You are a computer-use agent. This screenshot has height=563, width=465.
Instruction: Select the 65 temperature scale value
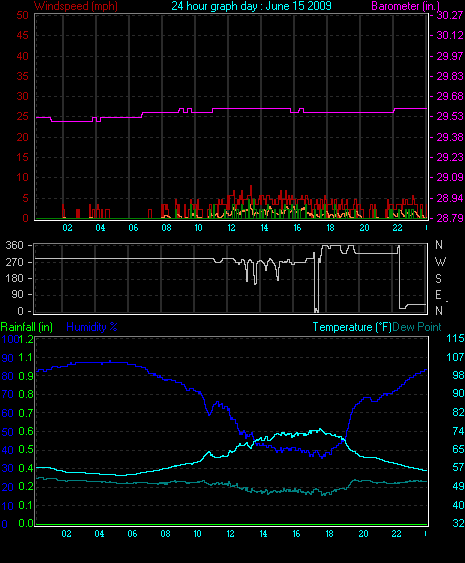point(458,450)
